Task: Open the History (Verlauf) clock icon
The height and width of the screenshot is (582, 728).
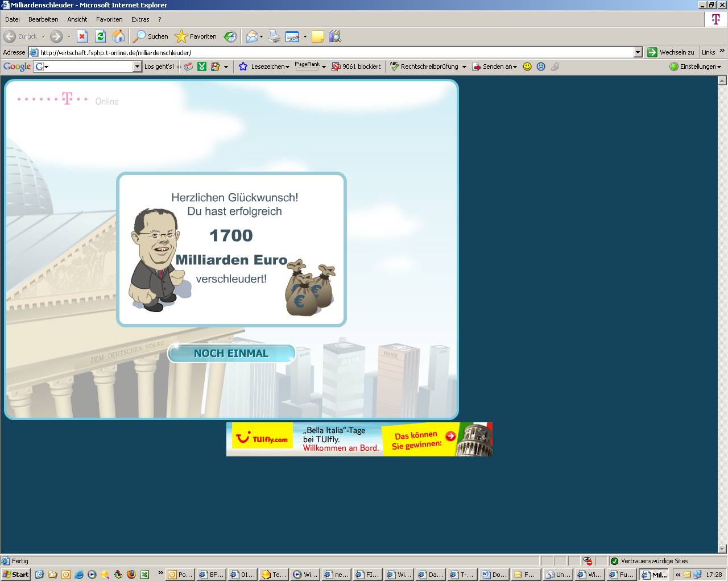Action: click(230, 36)
